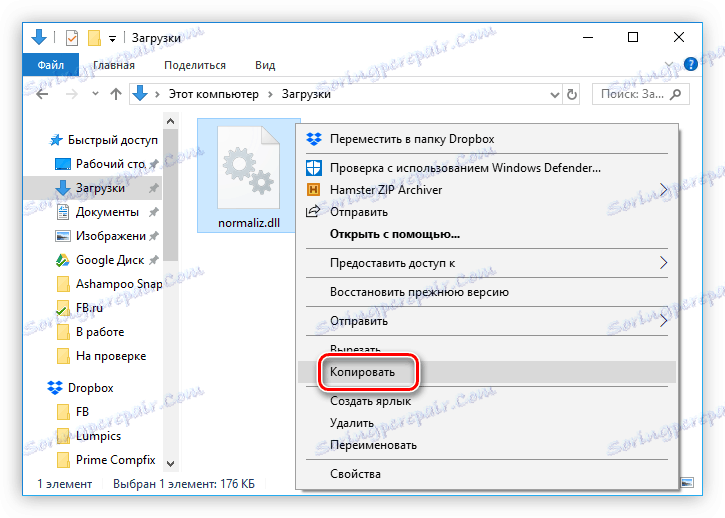
Task: Click the blue Help question mark icon
Action: point(691,64)
